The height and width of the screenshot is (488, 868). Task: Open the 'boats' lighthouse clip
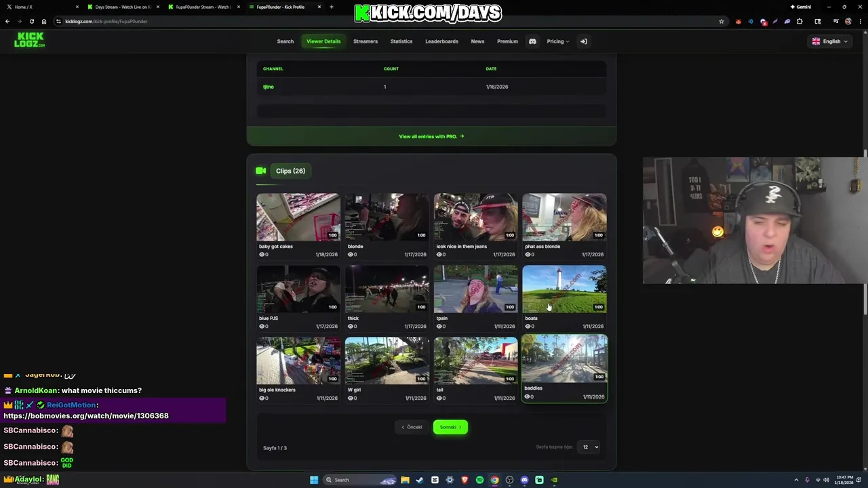[x=564, y=289]
